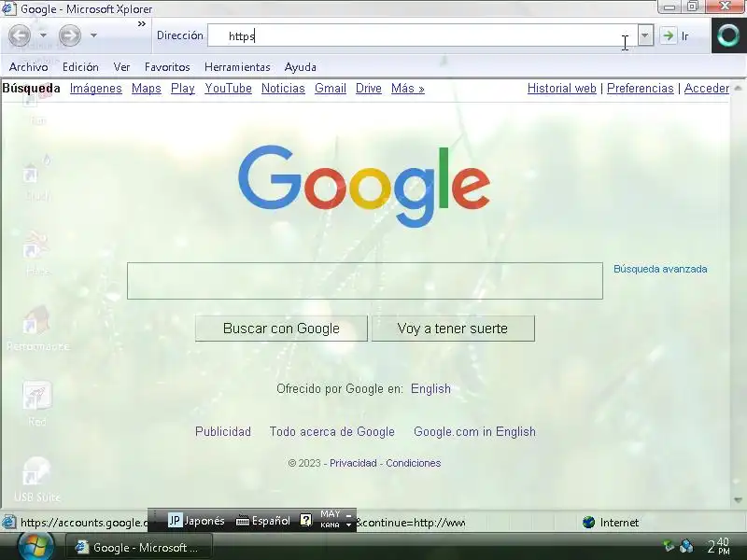Open the Ayuda menu

point(300,67)
